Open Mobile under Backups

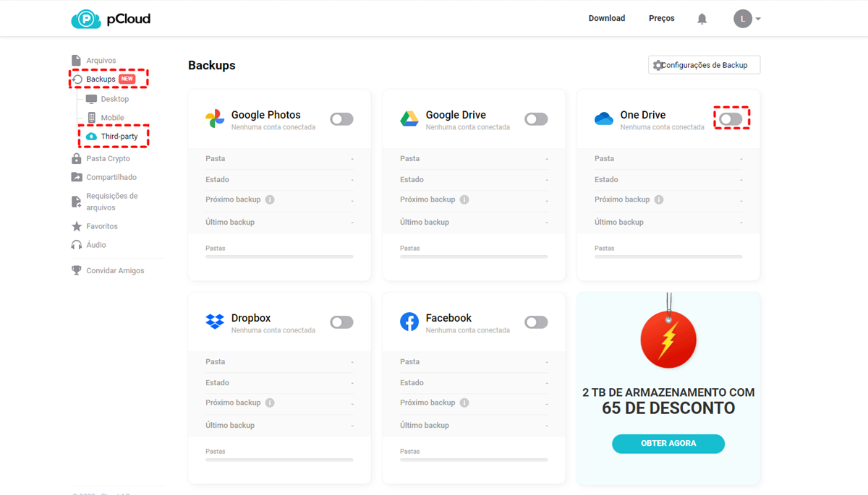point(112,118)
